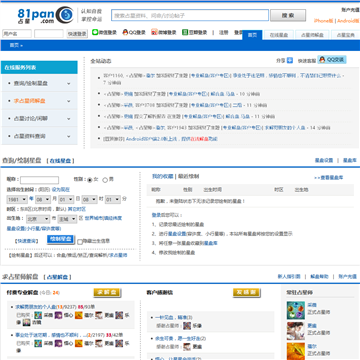Open the birth hour dropdown
This screenshot has height=360, width=360.
(x=89, y=199)
